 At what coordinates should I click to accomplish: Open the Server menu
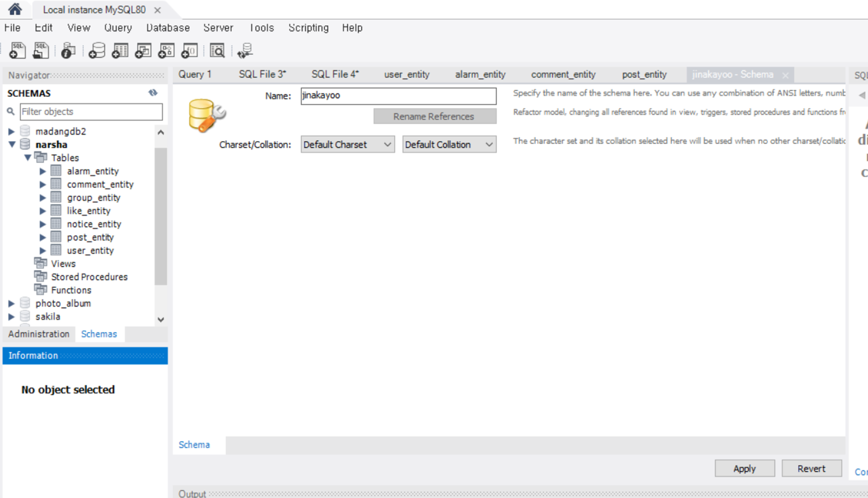point(218,27)
